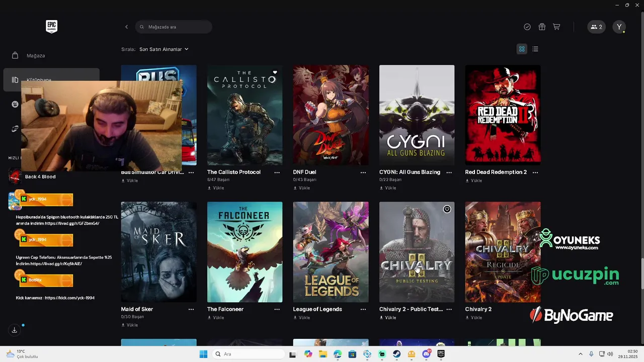Viewport: 644px width, 362px height.
Task: Click Yükle under The Falconeer
Action: pyautogui.click(x=216, y=318)
